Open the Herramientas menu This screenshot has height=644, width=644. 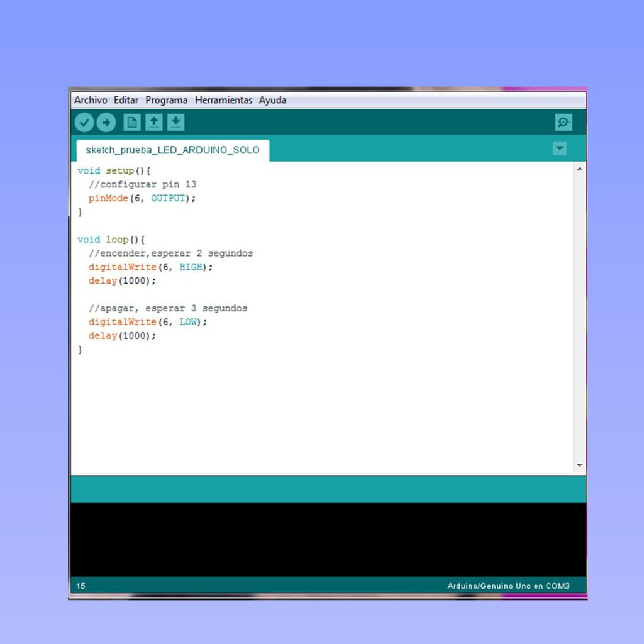point(223,100)
